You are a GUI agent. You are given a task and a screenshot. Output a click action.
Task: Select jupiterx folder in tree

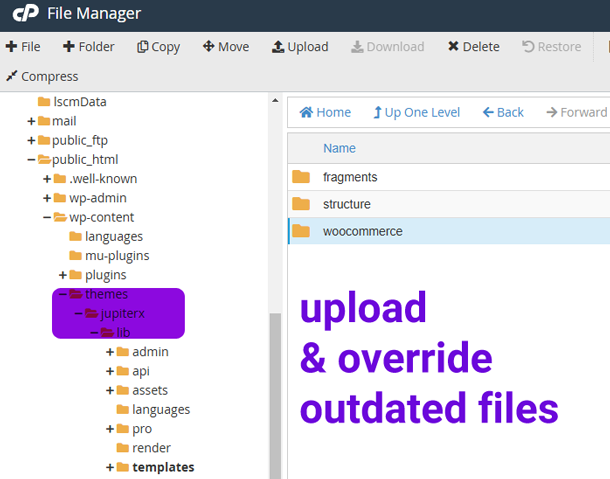click(123, 314)
